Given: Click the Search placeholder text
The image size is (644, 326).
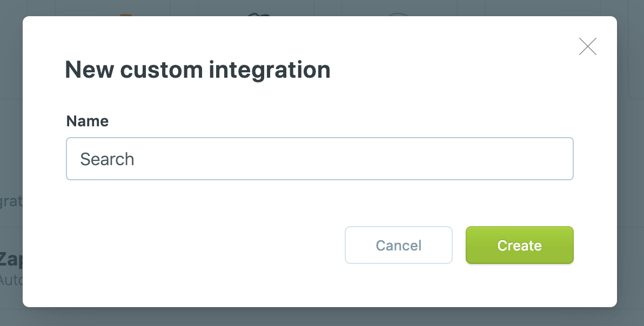Looking at the screenshot, I should click(107, 159).
